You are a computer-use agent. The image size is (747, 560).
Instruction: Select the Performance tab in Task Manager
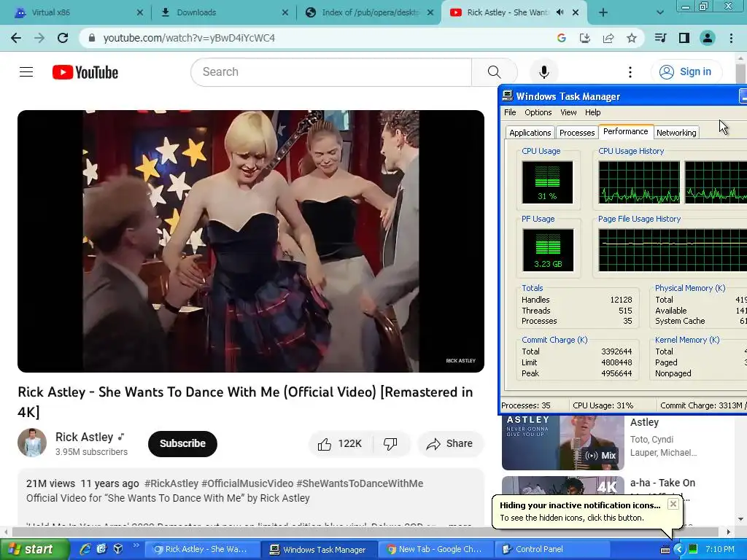(625, 132)
